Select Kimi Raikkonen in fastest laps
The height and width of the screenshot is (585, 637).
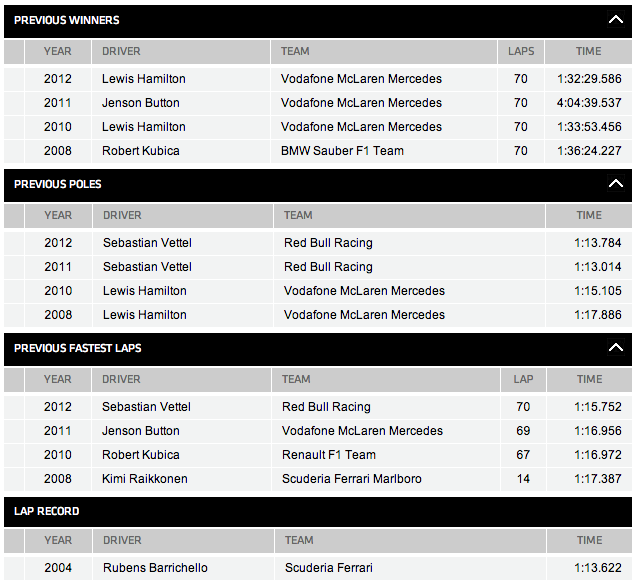144,479
